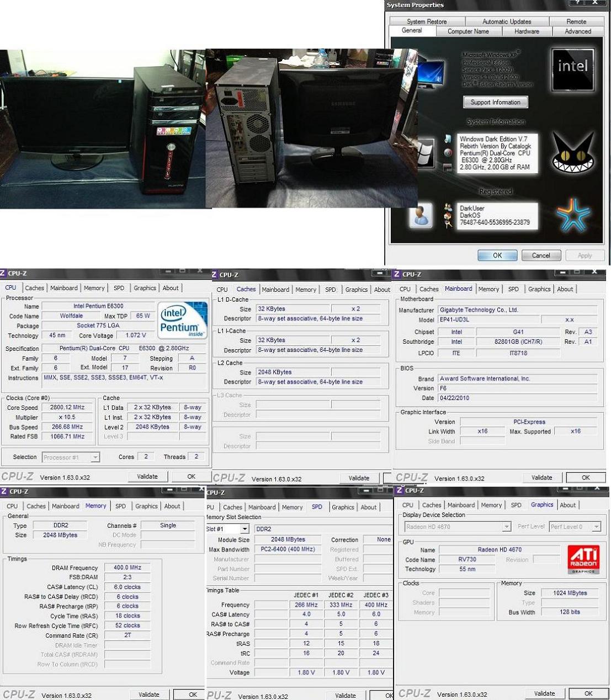
Task: Click Validate in the CPU-Z CPU window
Action: click(147, 477)
